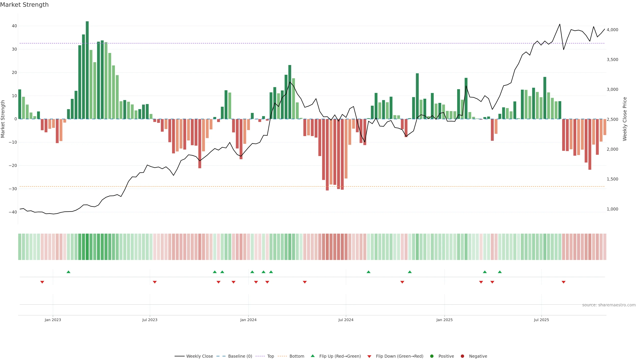Click the first green flip-up marker after Jan 2023
The width and height of the screenshot is (644, 362).
[x=68, y=272]
